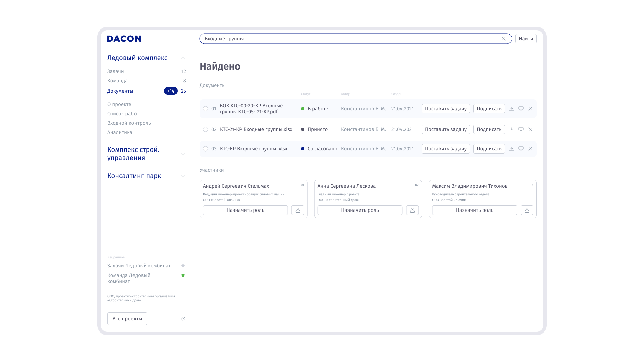Click inside the Входные группы search field

pos(335,39)
